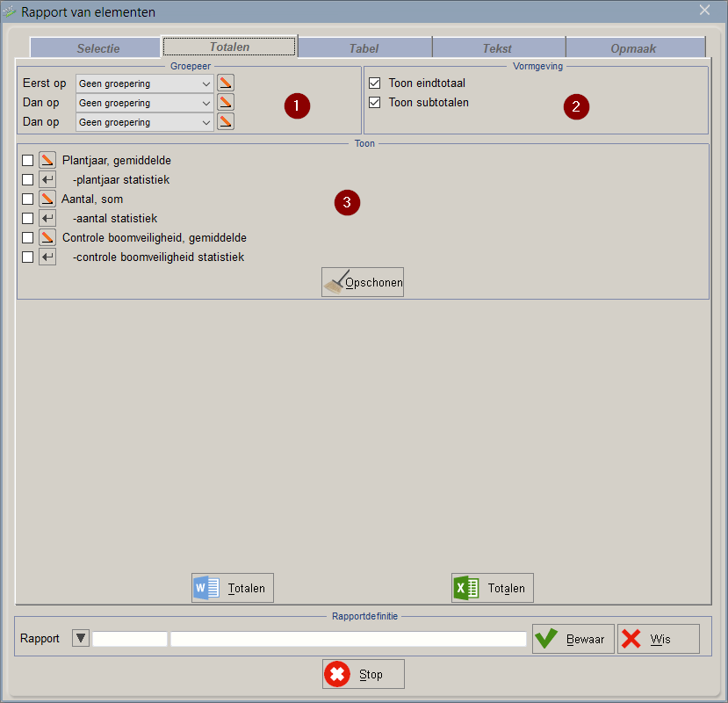
Task: Click pencil icon for 'Controle boomveiligheid, gemiddelde'
Action: pos(47,238)
